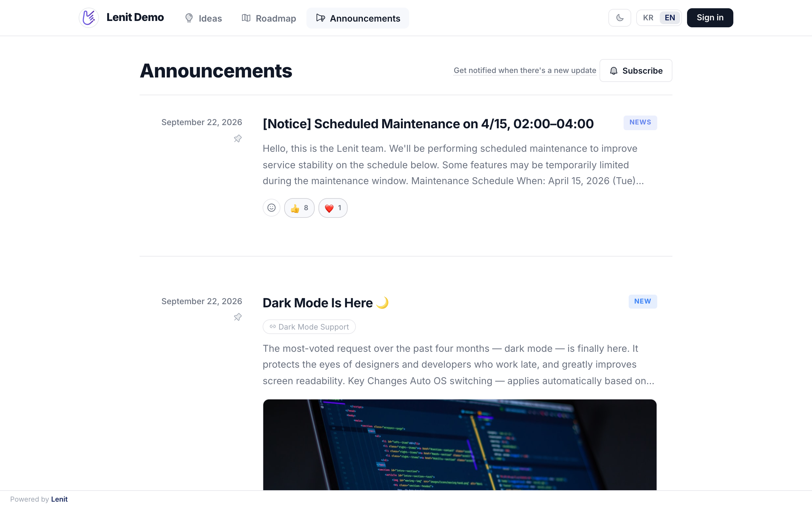The height and width of the screenshot is (508, 812).
Task: Click the Announcements page heading
Action: point(216,71)
